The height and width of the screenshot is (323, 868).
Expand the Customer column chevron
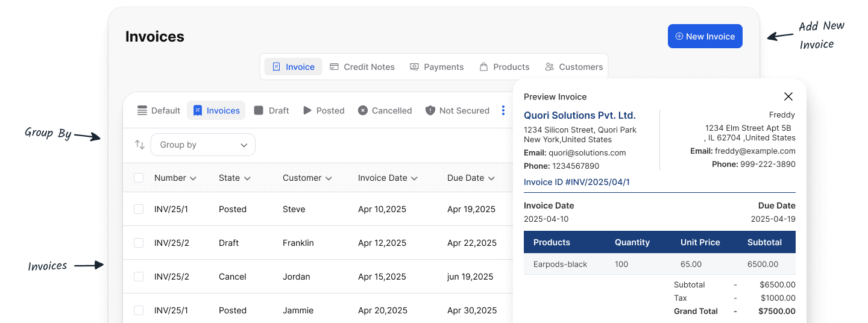click(329, 178)
